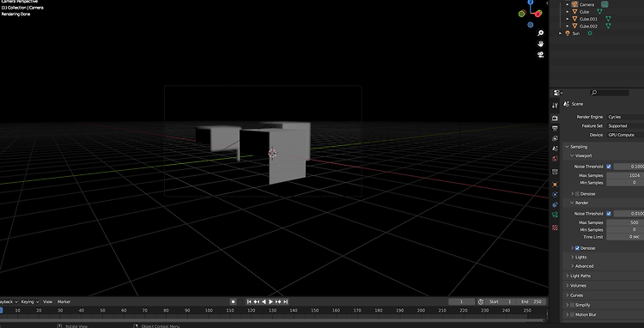Open the Output properties tab
Screen dimensions: 644x328
[x=555, y=129]
